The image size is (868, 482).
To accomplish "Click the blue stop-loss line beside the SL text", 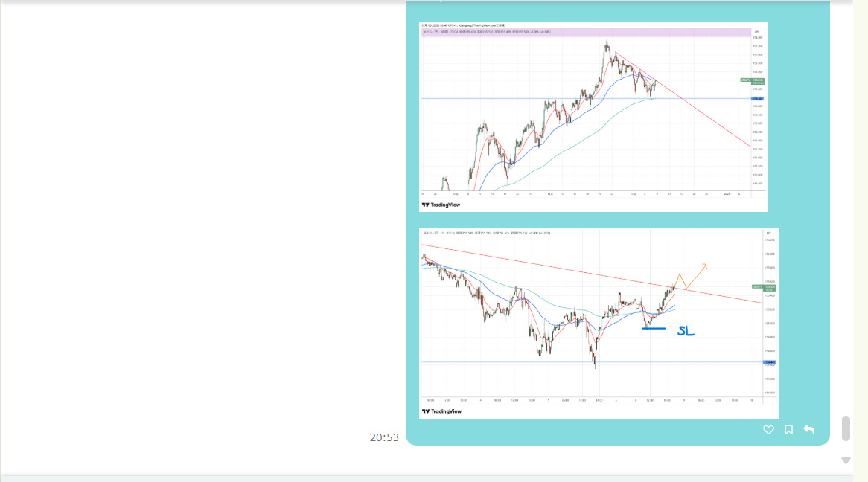I will pyautogui.click(x=654, y=328).
